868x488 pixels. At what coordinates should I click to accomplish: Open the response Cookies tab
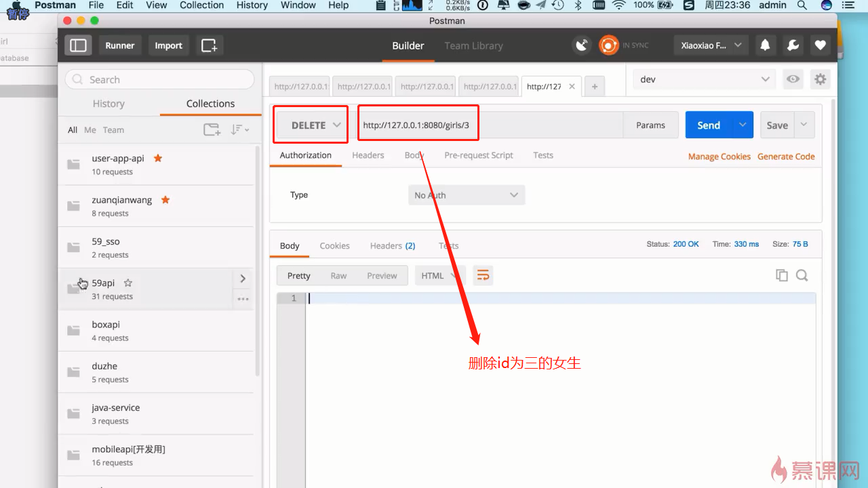(x=335, y=245)
